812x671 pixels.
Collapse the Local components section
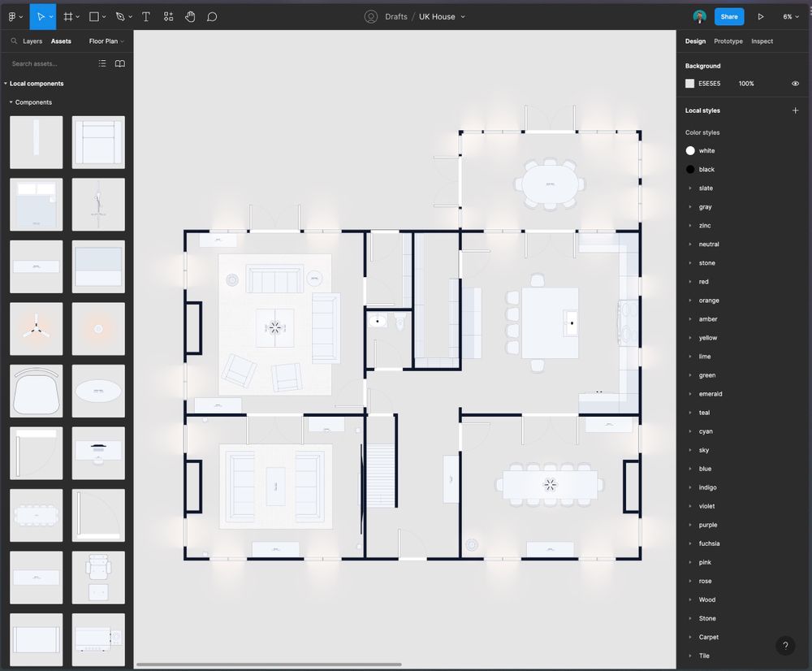(x=5, y=84)
